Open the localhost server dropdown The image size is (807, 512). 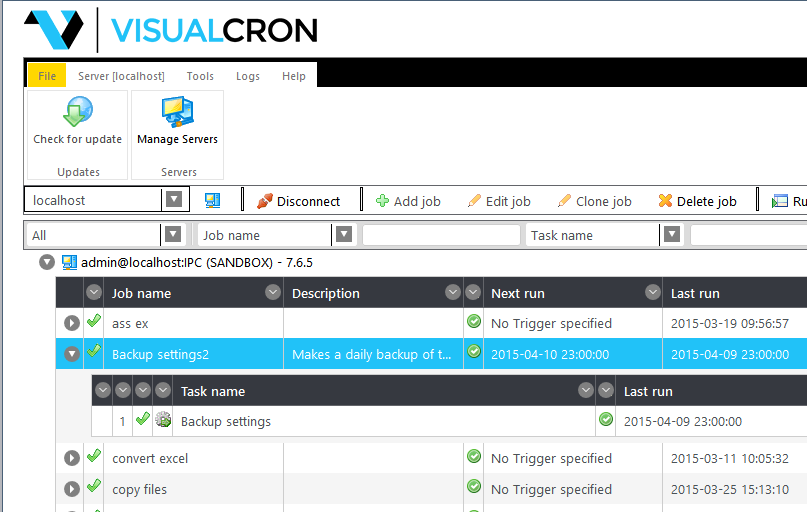click(x=174, y=200)
